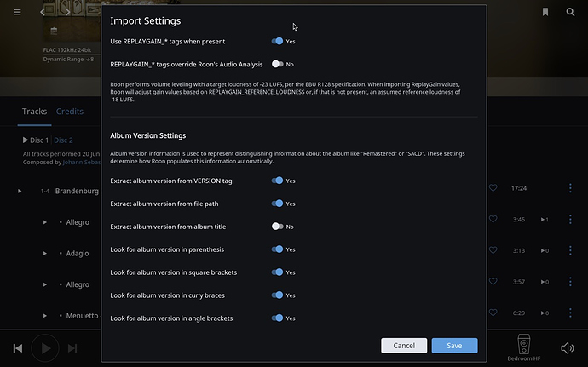Expand the second Allegro track triangle
Image resolution: width=588 pixels, height=367 pixels.
coord(44,284)
